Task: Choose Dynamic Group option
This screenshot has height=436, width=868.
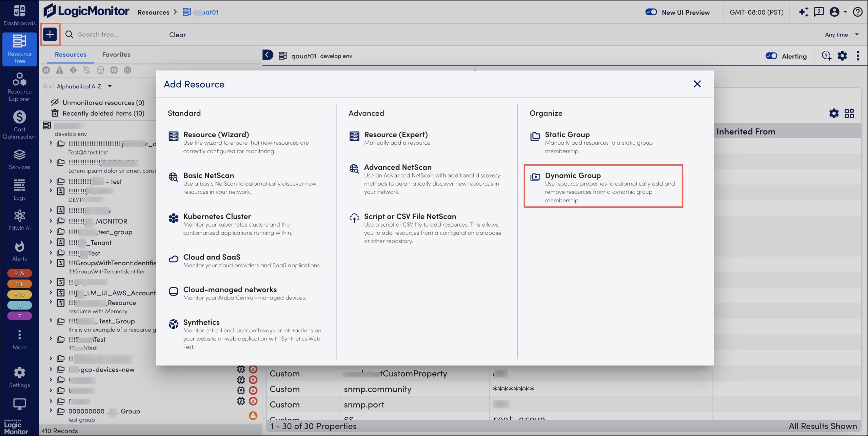Action: coord(603,186)
